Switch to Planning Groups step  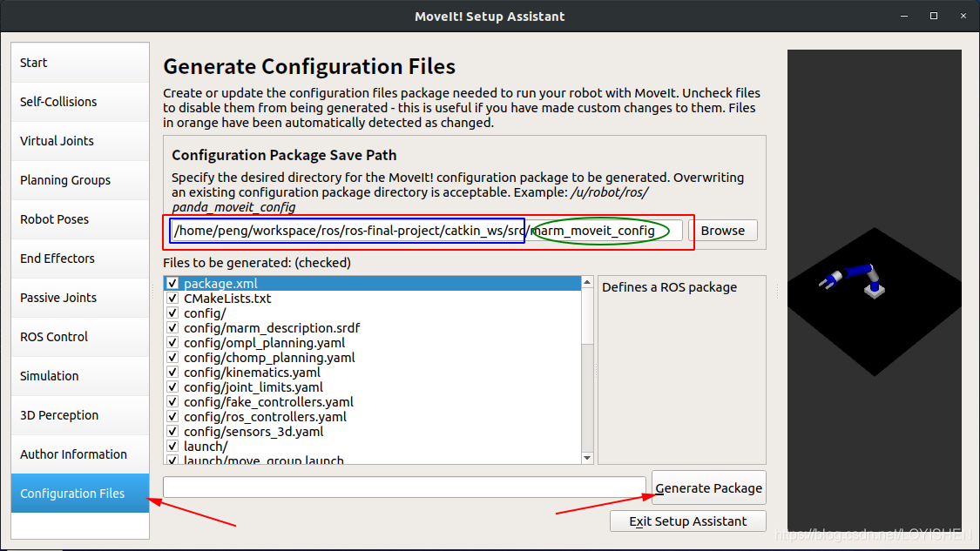[80, 180]
